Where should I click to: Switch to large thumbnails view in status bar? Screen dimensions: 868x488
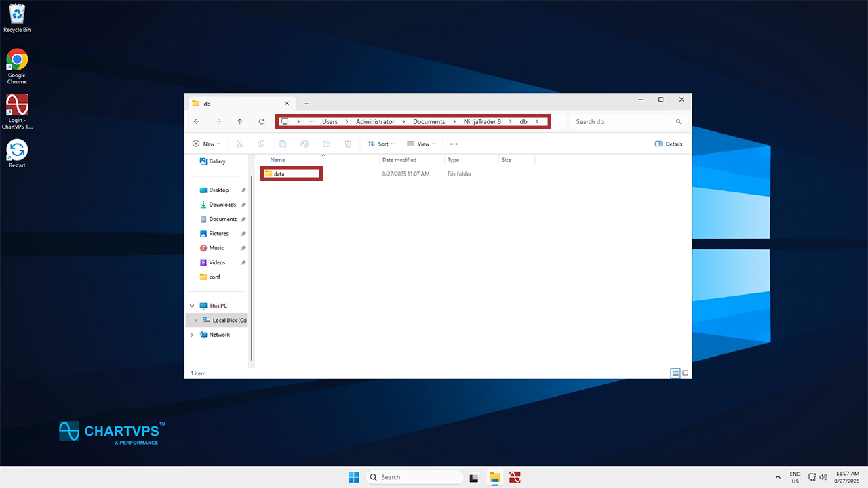pos(685,373)
